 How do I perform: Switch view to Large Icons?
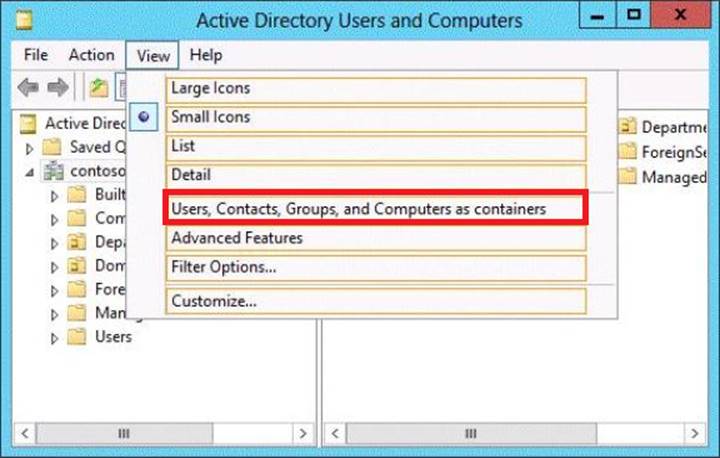pos(210,88)
